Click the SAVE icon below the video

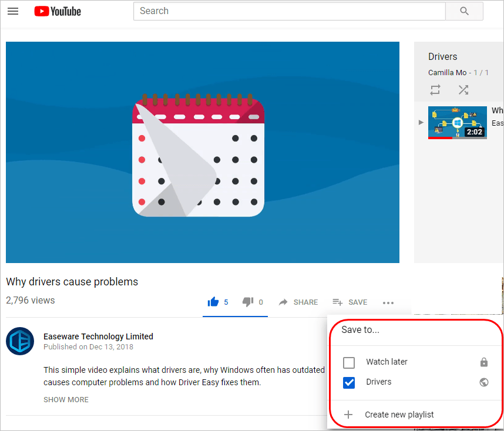click(338, 302)
